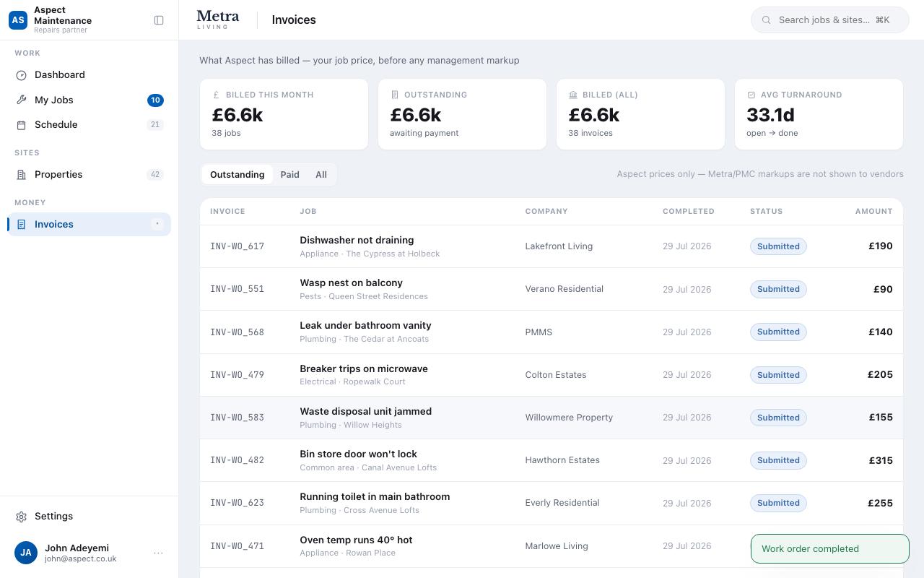
Task: Open Dashboard in the sidebar
Action: coord(90,75)
